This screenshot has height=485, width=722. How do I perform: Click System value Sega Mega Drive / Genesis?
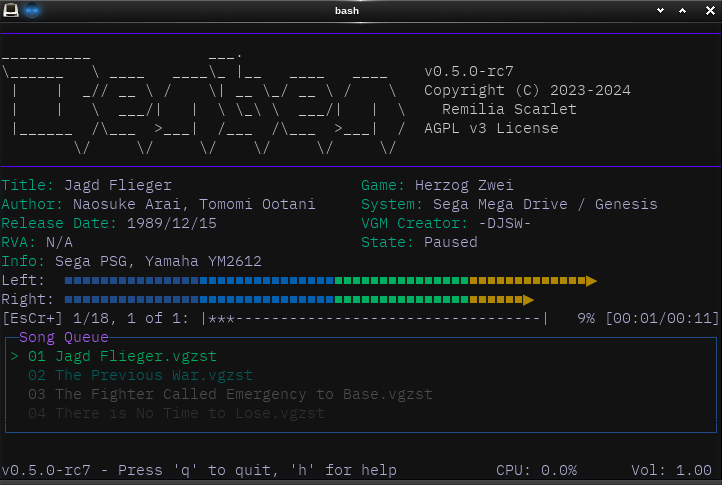click(545, 205)
